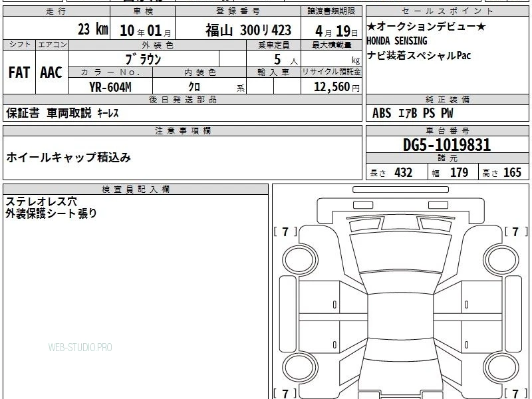Select "ナビ装着スペシャルPac" sales point

tap(419, 55)
